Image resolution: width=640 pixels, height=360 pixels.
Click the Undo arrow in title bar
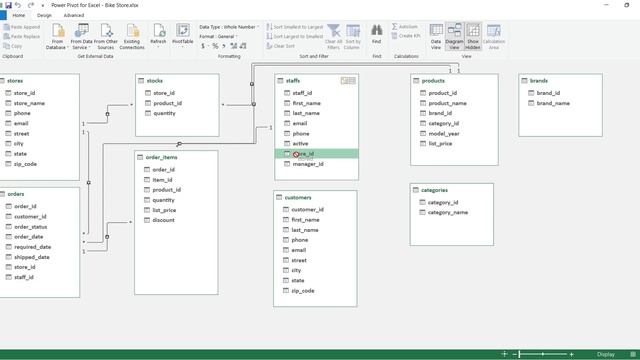[x=18, y=5]
